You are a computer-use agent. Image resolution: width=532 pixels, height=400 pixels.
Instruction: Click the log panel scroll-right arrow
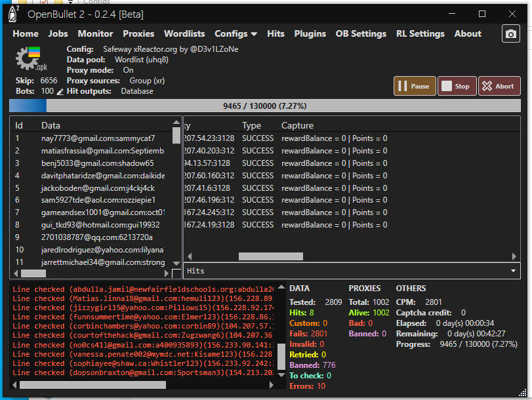(x=271, y=385)
